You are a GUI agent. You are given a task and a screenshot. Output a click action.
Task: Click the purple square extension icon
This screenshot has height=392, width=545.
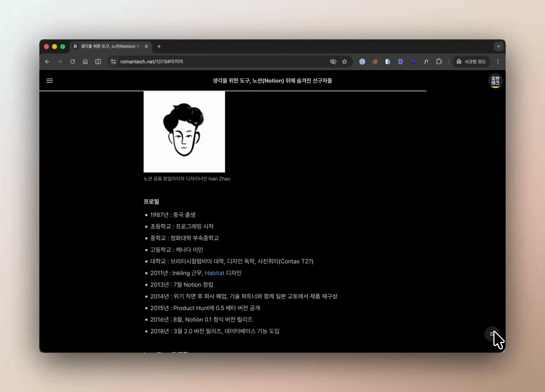click(x=400, y=62)
